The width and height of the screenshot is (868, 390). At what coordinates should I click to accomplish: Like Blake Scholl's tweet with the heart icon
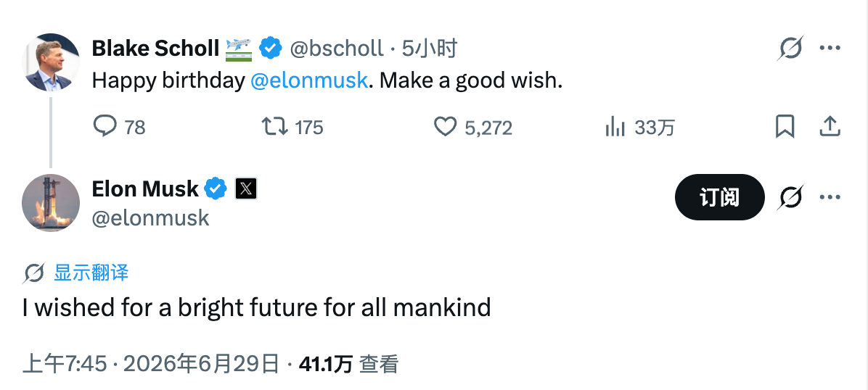[444, 127]
